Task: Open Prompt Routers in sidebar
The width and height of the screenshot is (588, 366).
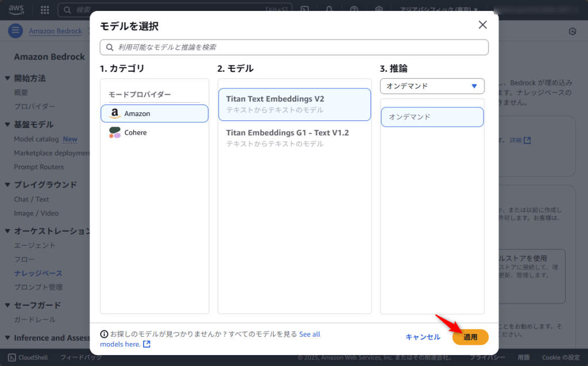Action: tap(39, 167)
